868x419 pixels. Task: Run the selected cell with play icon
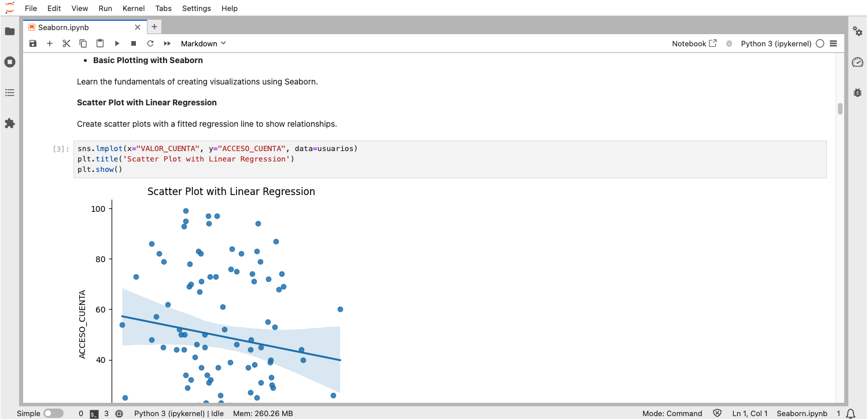(117, 43)
